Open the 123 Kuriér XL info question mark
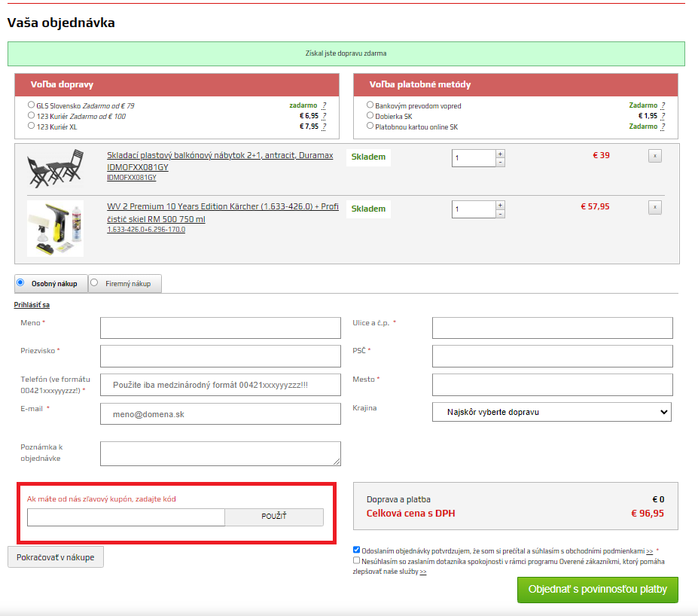 (324, 127)
